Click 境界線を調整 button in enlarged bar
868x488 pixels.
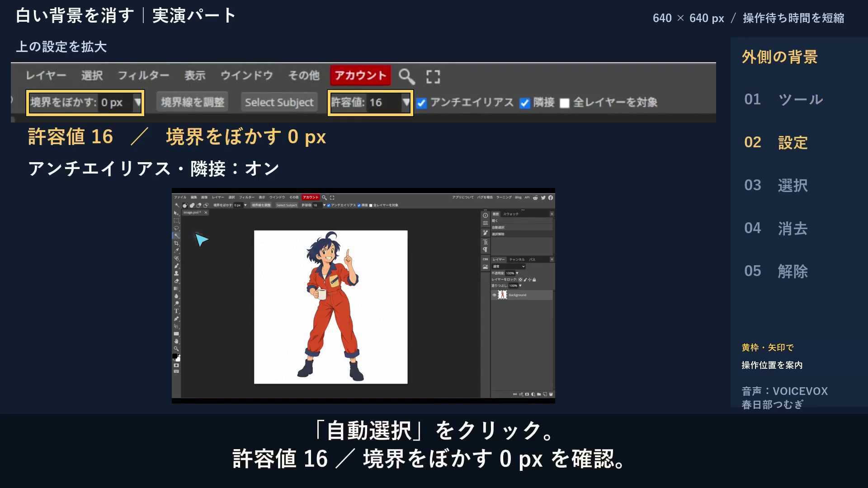pos(193,102)
